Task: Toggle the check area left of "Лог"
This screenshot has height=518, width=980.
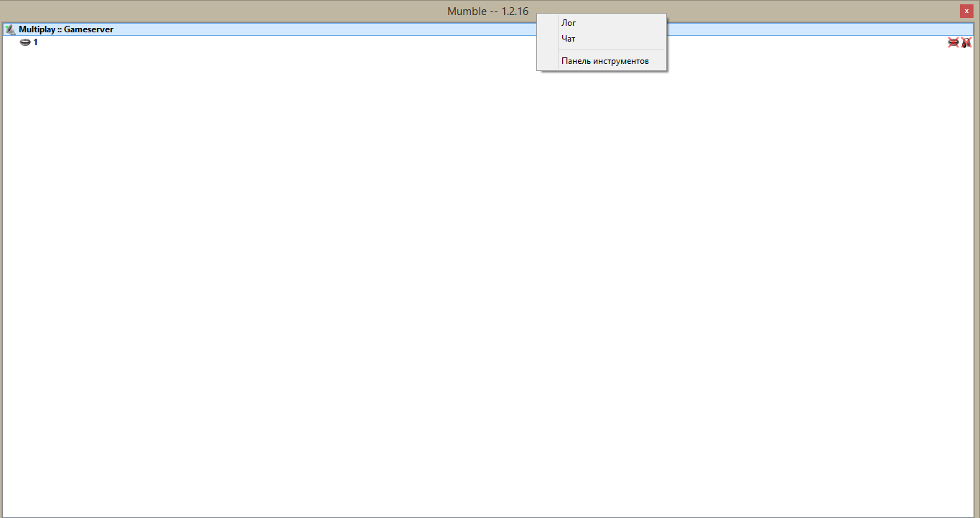Action: click(x=548, y=23)
